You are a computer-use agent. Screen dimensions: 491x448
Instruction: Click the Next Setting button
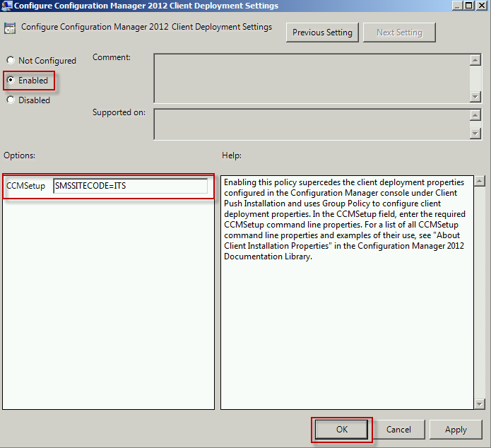pos(399,33)
